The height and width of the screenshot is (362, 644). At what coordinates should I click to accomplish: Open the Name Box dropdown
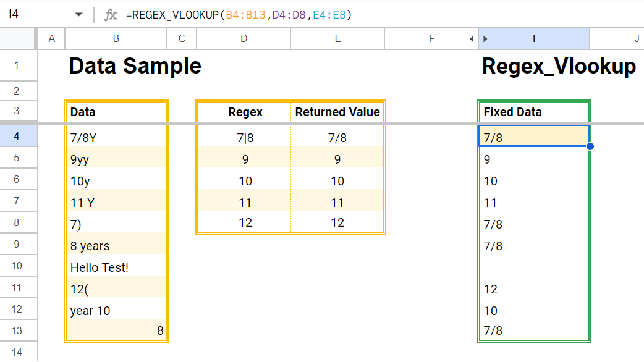tap(79, 13)
